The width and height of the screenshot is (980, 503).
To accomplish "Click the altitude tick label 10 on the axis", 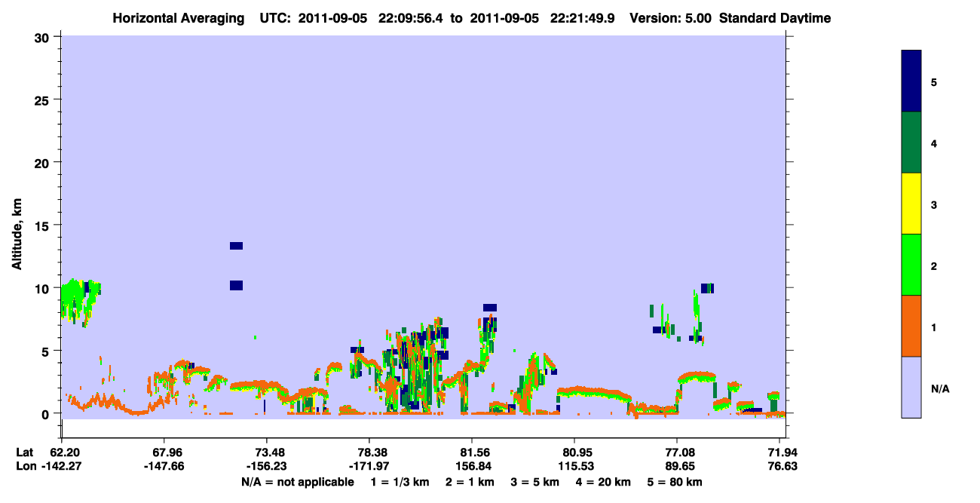I will coord(44,288).
